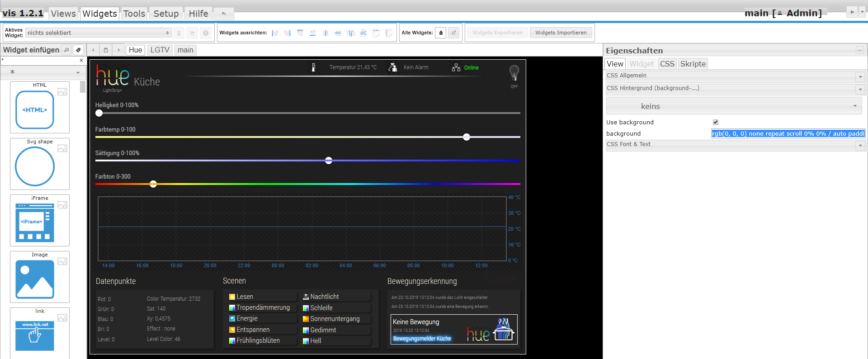Click the Farbtemp slider handle

point(467,137)
